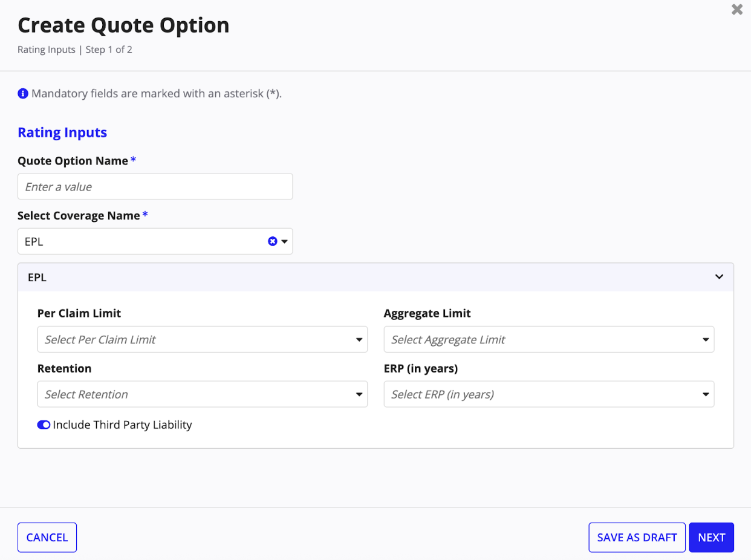Close the Create Quote Option dialog
Screen dimensions: 751x560
point(736,10)
